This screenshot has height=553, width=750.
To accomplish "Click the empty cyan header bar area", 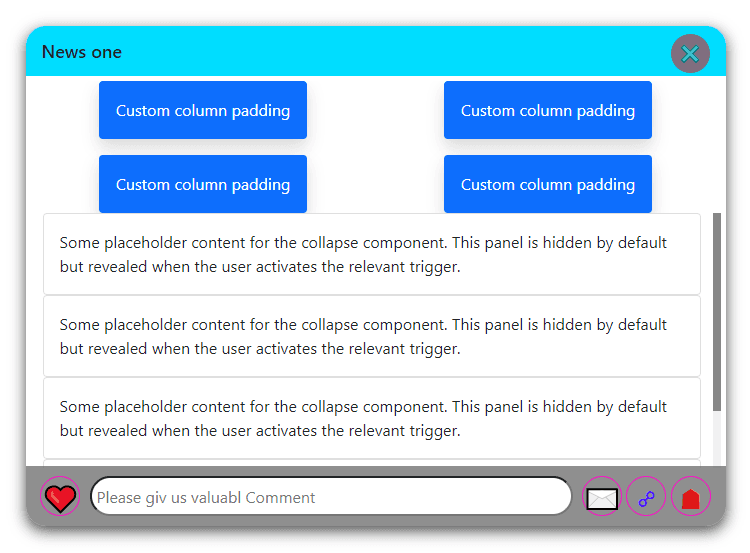I will coord(400,52).
